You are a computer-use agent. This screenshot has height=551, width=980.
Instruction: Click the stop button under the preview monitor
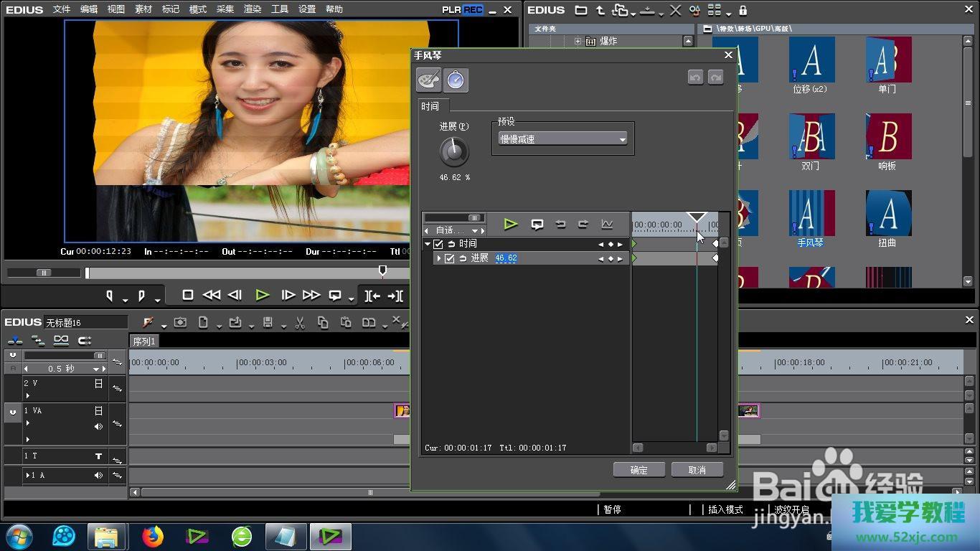[x=188, y=295]
